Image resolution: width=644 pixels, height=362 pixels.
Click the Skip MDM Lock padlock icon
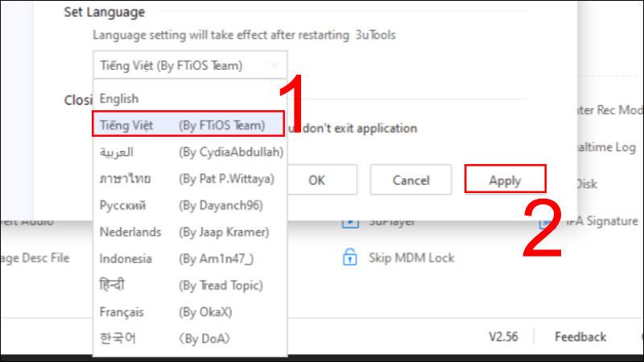tap(349, 257)
